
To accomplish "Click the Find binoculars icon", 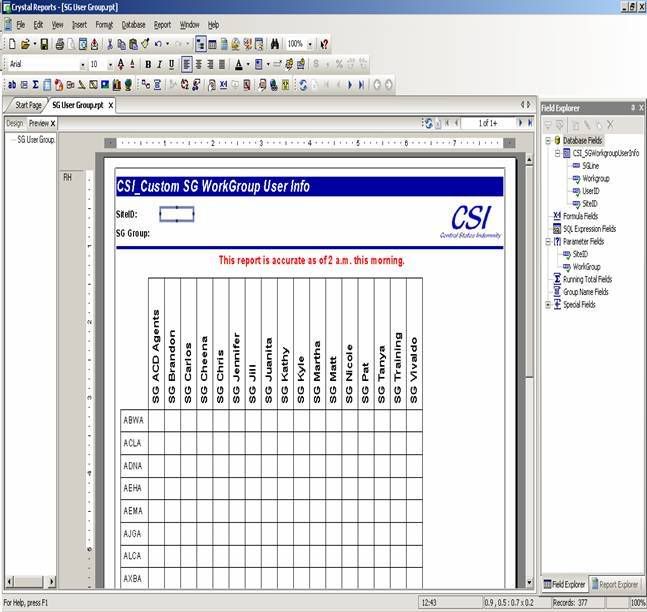I will [275, 44].
